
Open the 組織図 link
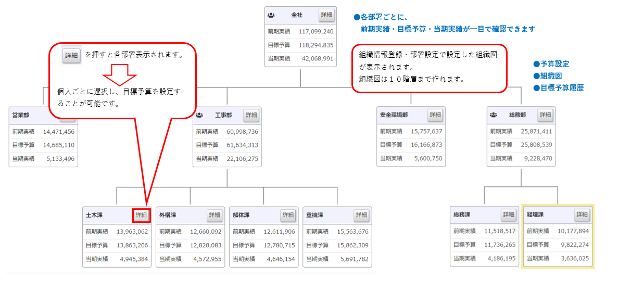click(x=551, y=76)
